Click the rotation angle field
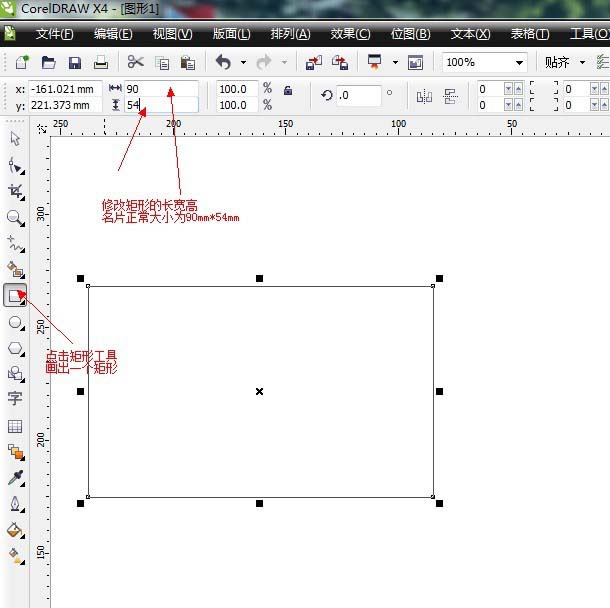 pos(358,95)
